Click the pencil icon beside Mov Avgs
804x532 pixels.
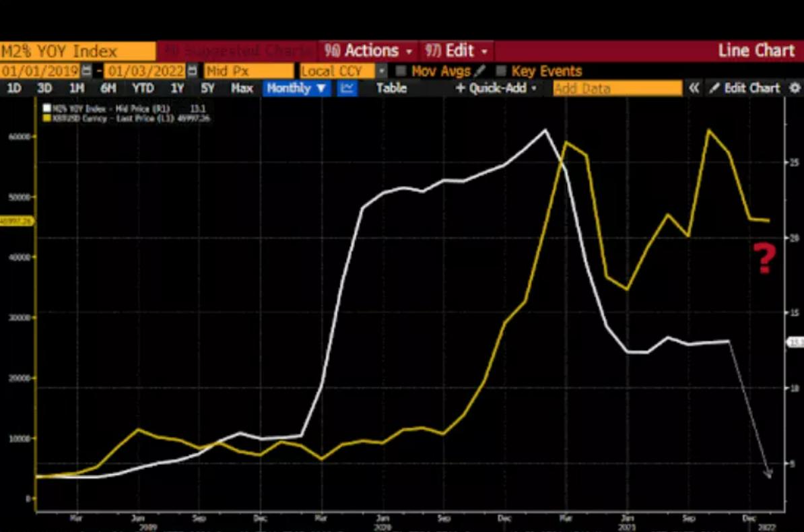click(x=479, y=71)
